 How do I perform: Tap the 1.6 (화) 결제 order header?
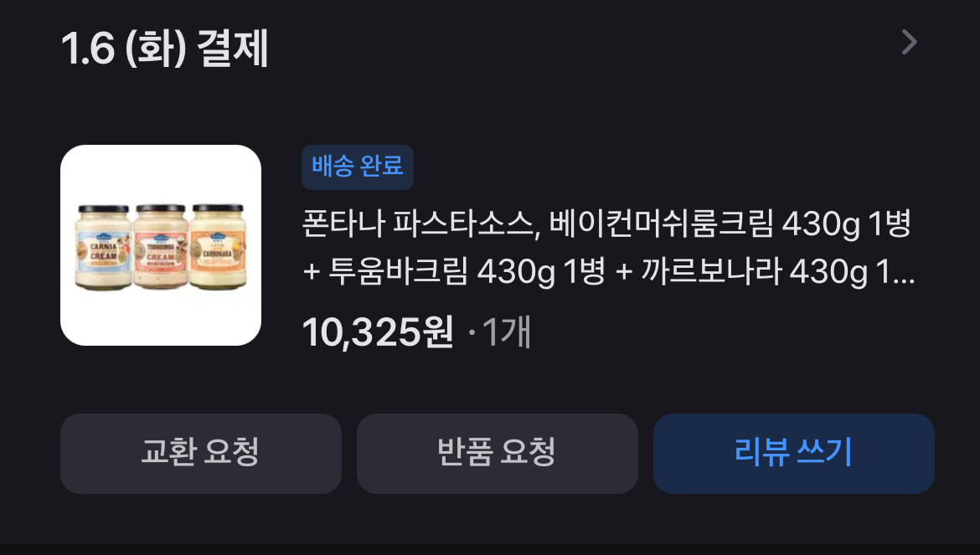coord(165,48)
